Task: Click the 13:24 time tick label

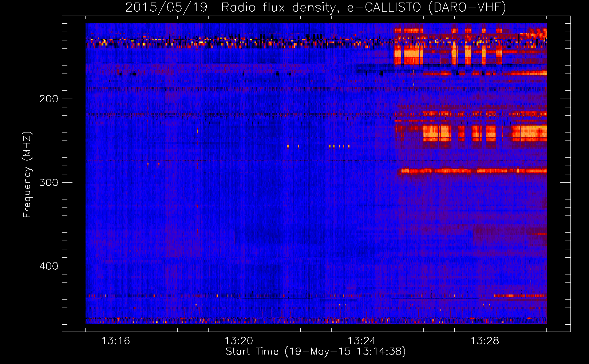Action: (x=362, y=341)
